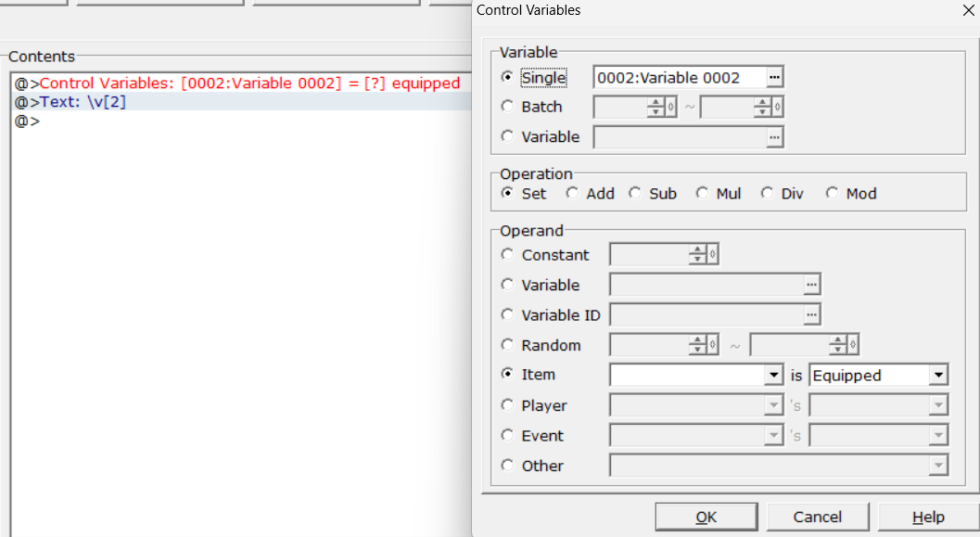The image size is (980, 537).
Task: Select the Add operation
Action: 573,193
